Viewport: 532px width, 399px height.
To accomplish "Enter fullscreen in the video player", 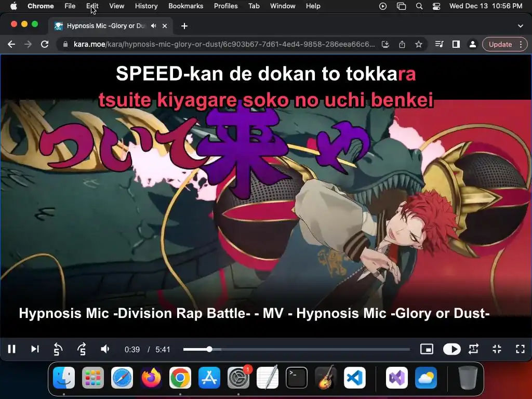I will click(520, 349).
